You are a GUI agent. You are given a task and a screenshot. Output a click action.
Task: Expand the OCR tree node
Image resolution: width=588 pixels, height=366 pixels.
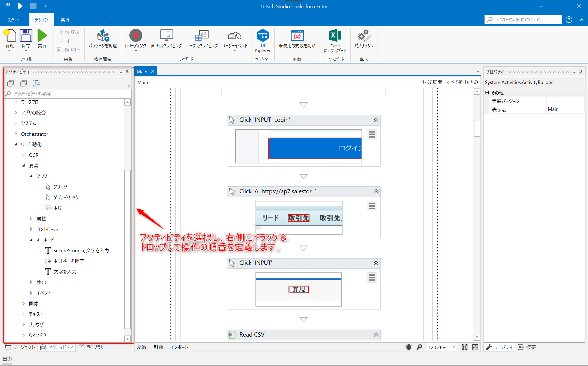coord(23,155)
